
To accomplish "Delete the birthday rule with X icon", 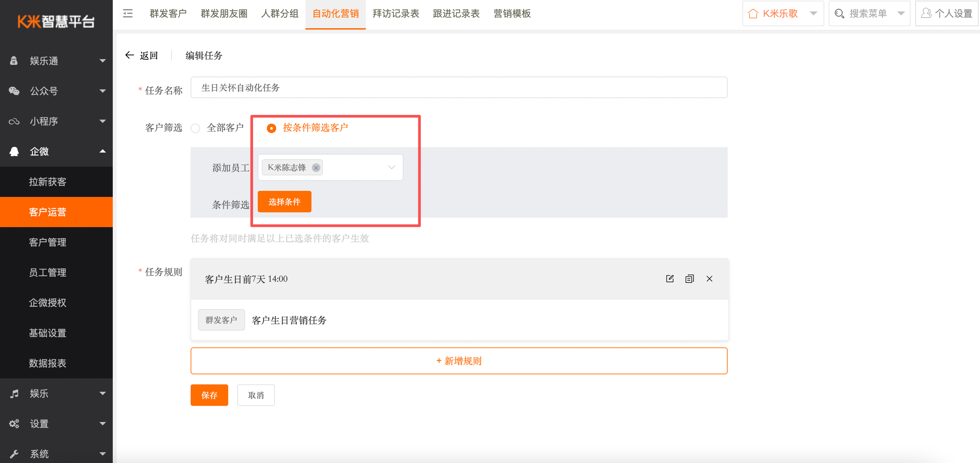I will [709, 279].
